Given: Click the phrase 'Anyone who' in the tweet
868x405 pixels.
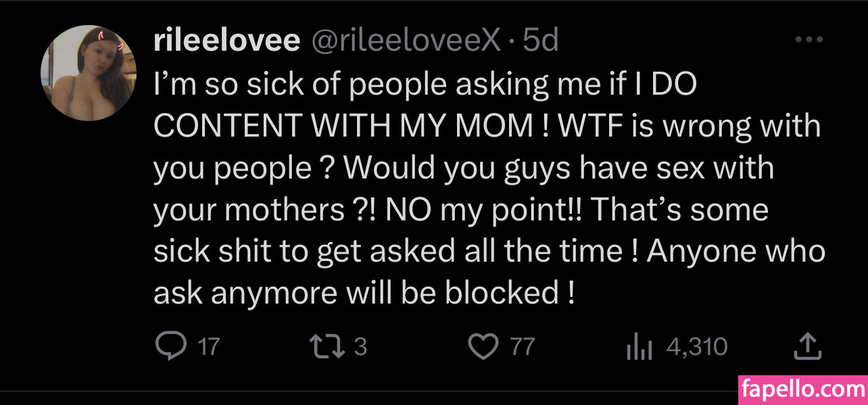Looking at the screenshot, I should pyautogui.click(x=736, y=251).
